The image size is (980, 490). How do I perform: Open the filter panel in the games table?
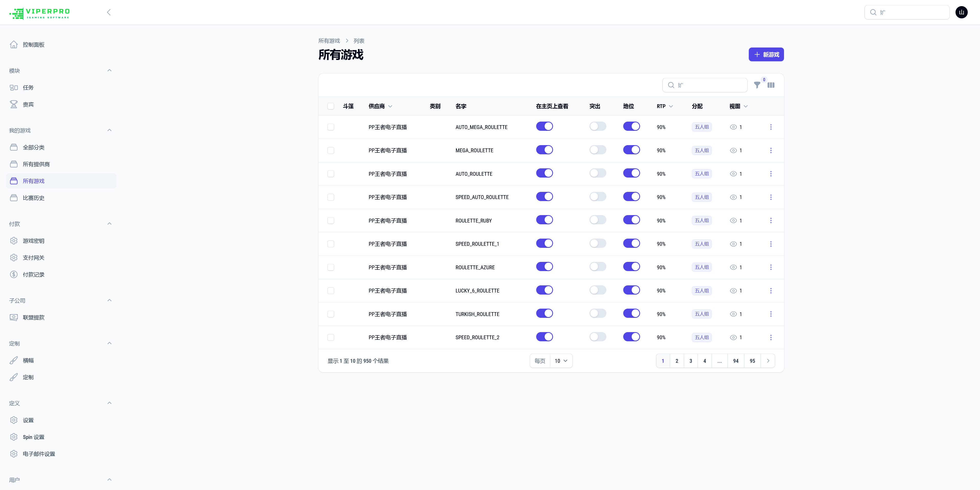pos(757,85)
